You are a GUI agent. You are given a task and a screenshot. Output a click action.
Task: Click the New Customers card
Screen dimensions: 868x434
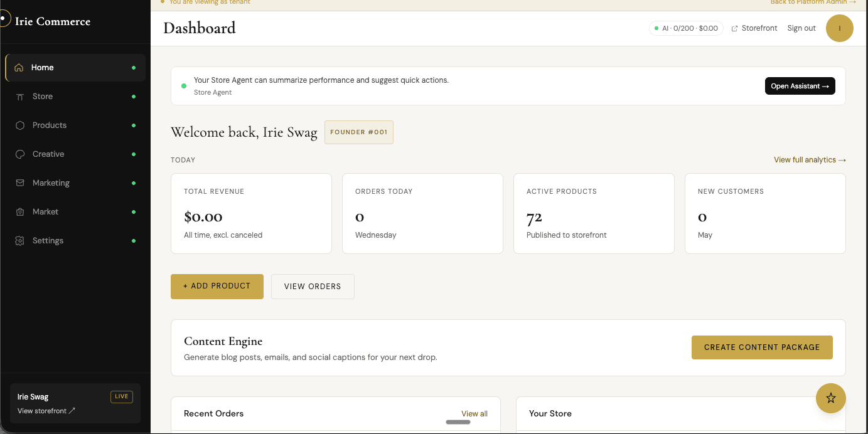click(765, 214)
